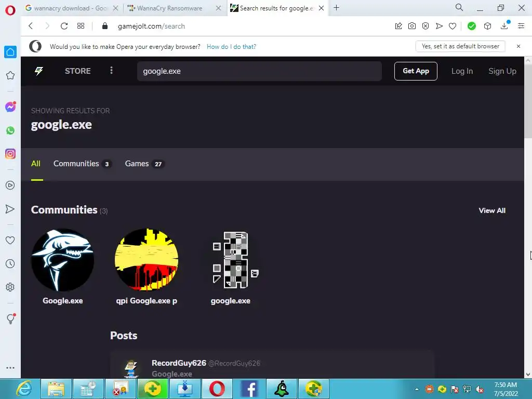Open the shark Google.exe community
The image size is (532, 399).
[63, 260]
